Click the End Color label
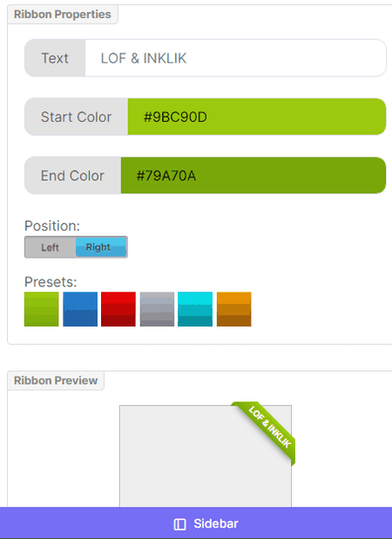This screenshot has width=392, height=539. point(72,175)
